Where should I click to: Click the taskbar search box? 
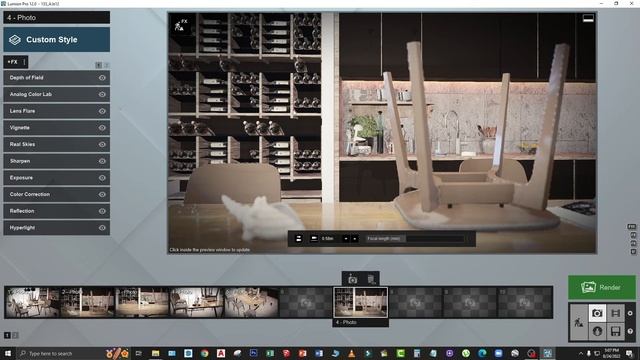(x=60, y=353)
